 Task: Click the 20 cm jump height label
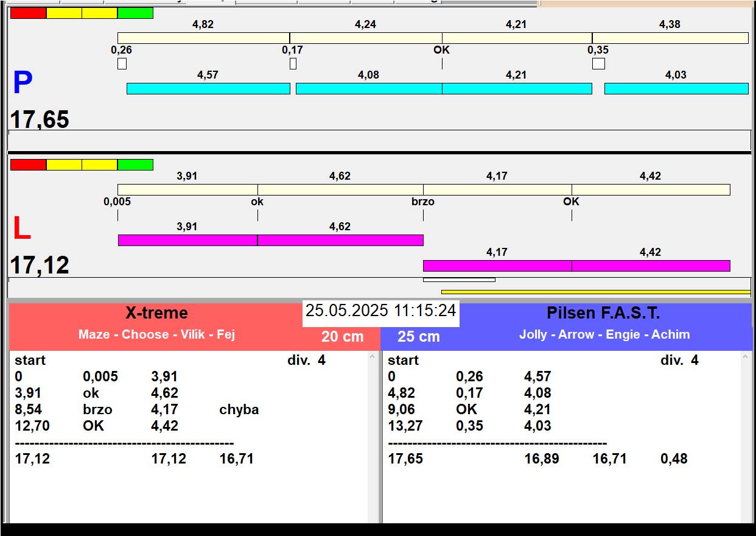[x=342, y=337]
